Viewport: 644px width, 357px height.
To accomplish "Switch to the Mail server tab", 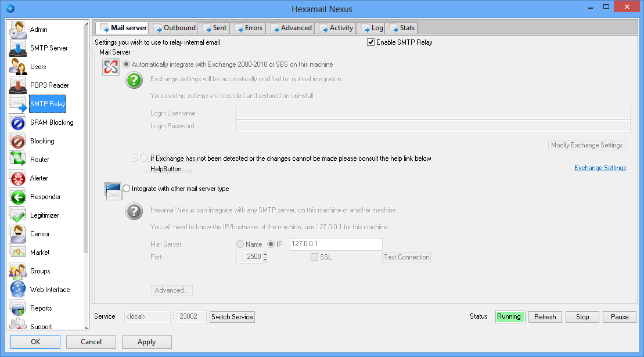I will (x=123, y=28).
